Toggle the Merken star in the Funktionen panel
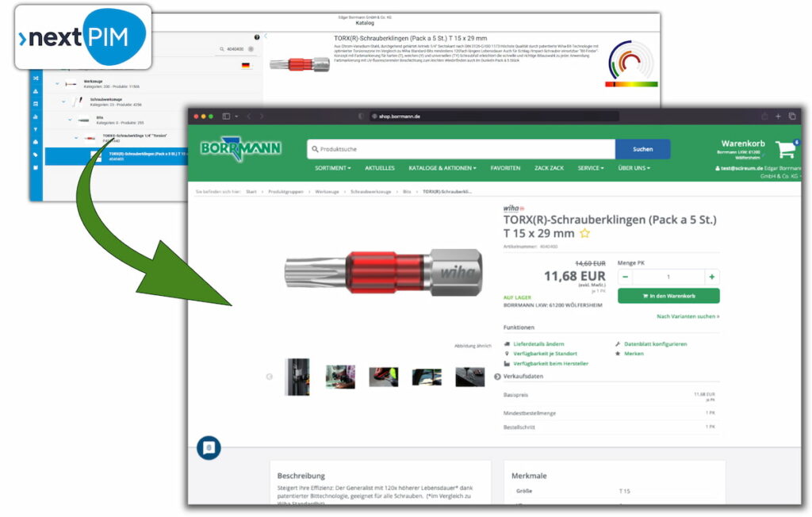Screen dimensions: 812x517 (x=617, y=354)
